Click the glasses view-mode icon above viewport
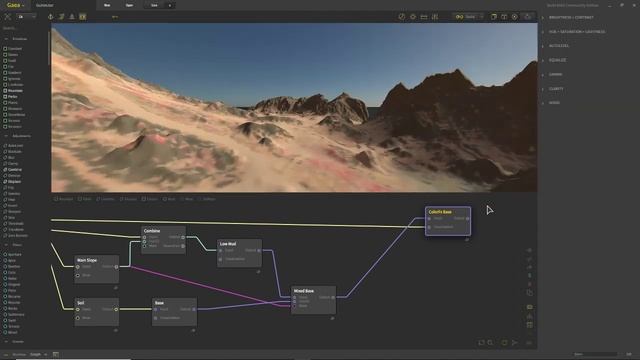 point(459,17)
